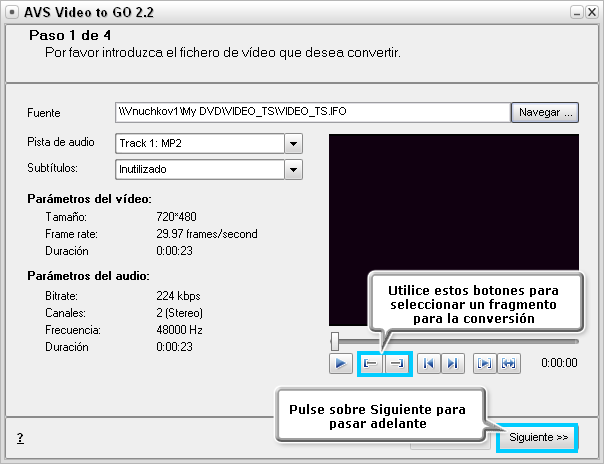This screenshot has width=605, height=465.
Task: Play the selected fragment button
Action: pyautogui.click(x=485, y=364)
